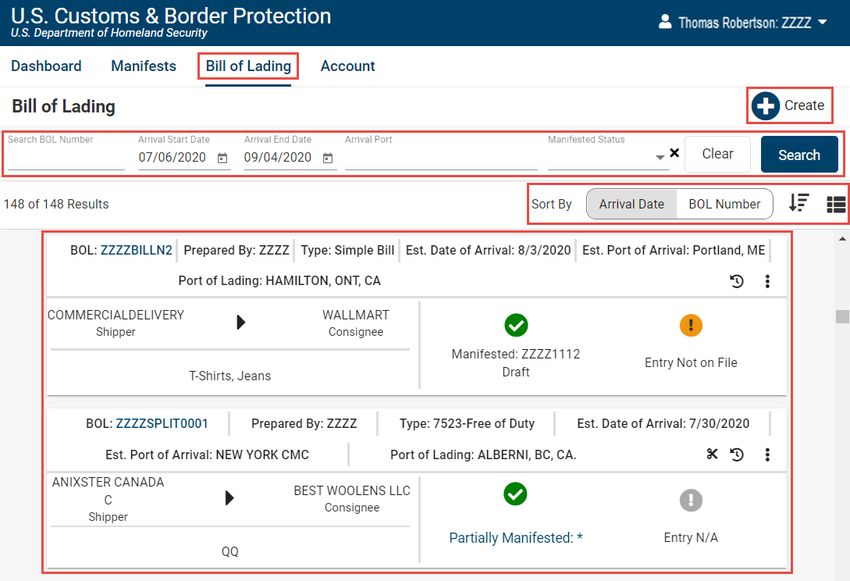
Task: Open Thomas Robertson user account menu
Action: pos(743,22)
